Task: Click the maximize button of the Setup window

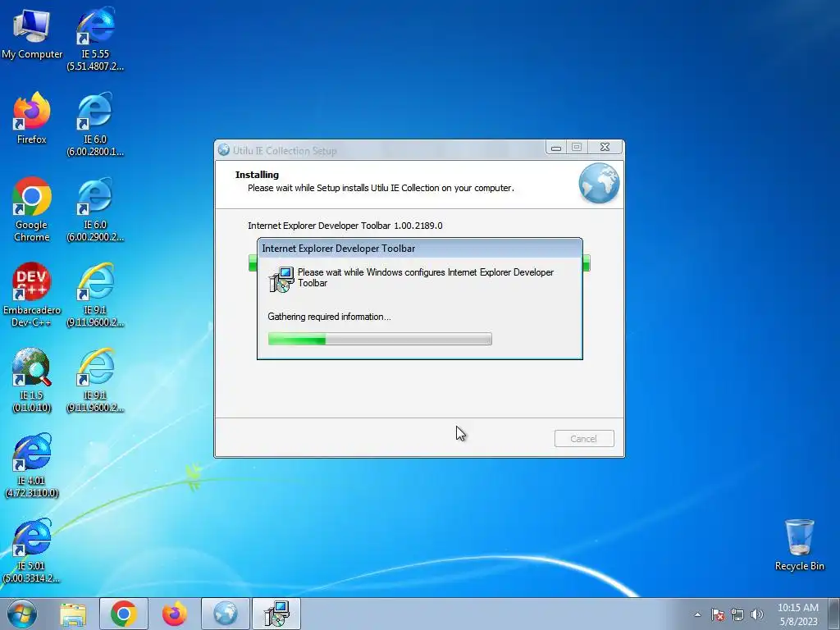Action: [577, 148]
